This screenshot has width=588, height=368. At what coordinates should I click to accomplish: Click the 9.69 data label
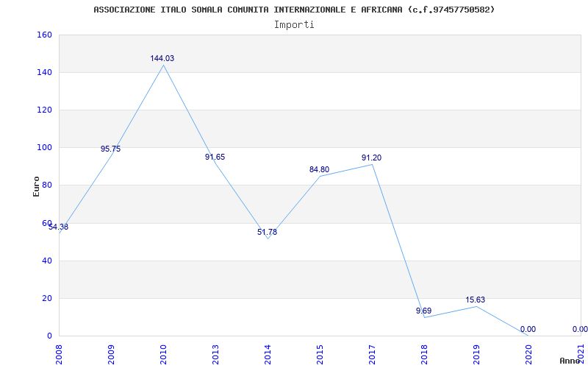coord(424,311)
